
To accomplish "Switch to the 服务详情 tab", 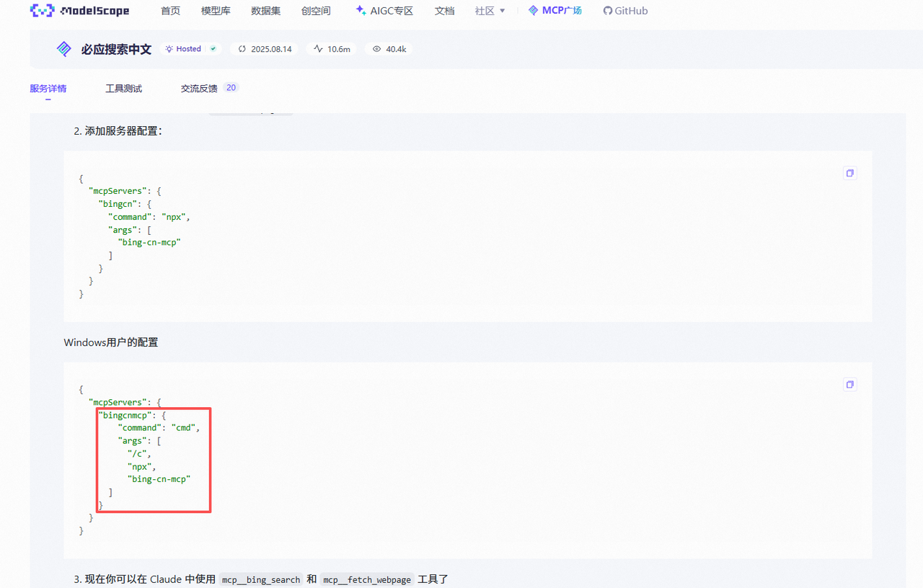I will 48,89.
